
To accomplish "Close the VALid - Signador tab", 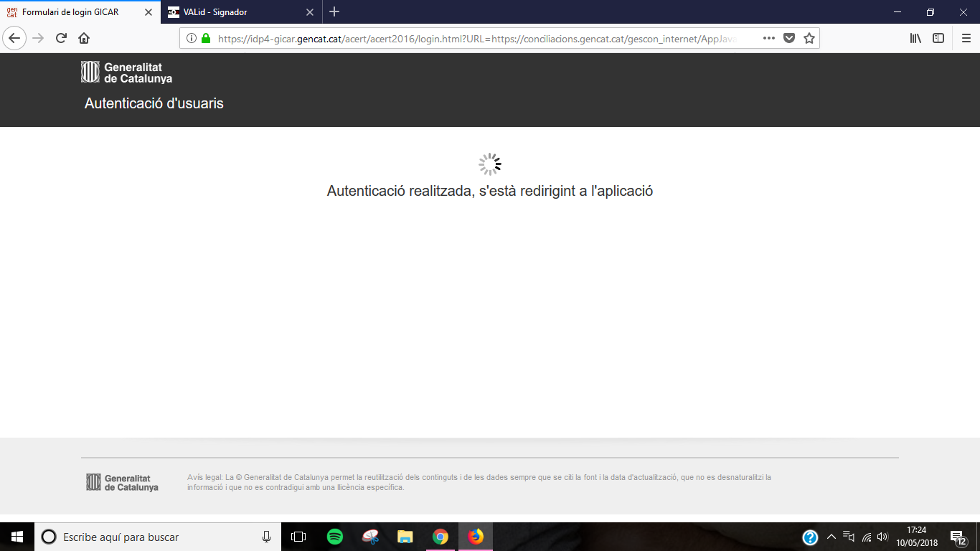I will [x=310, y=12].
